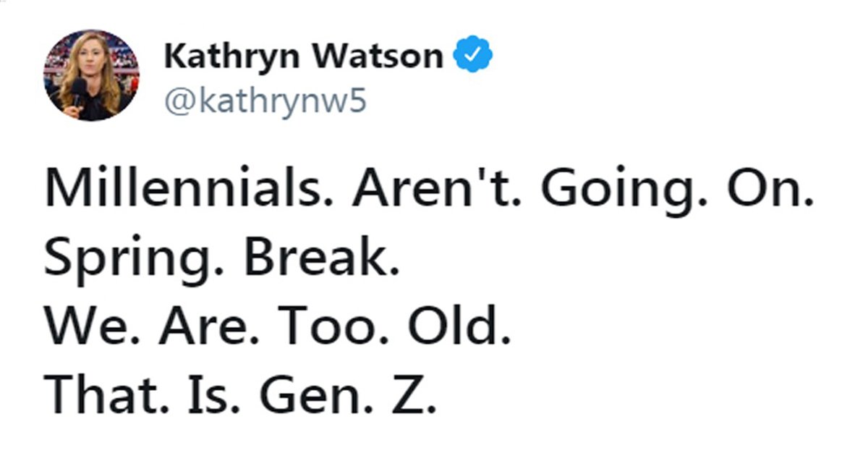Viewport: 868px width, 456px height.
Task: Click the microphone shown in the avatar
Action: pyautogui.click(x=77, y=96)
